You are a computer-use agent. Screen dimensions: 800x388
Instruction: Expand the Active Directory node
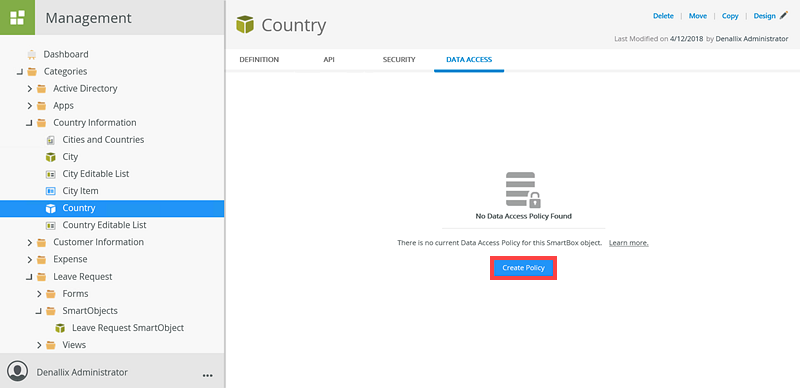tap(30, 89)
